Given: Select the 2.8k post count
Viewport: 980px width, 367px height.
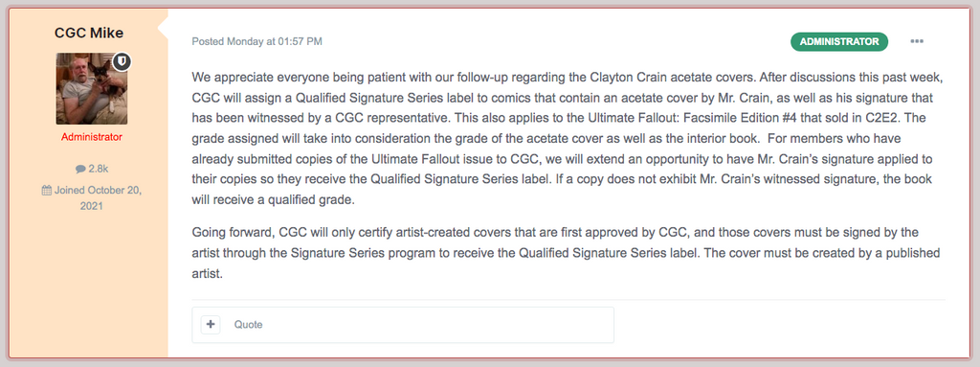Looking at the screenshot, I should [99, 169].
